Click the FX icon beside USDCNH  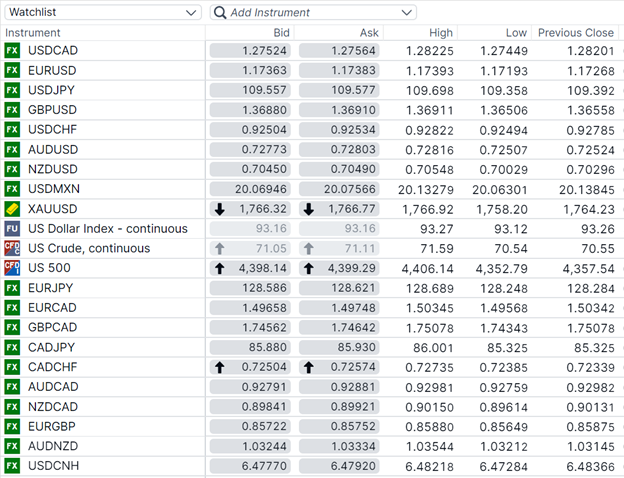tap(12, 466)
